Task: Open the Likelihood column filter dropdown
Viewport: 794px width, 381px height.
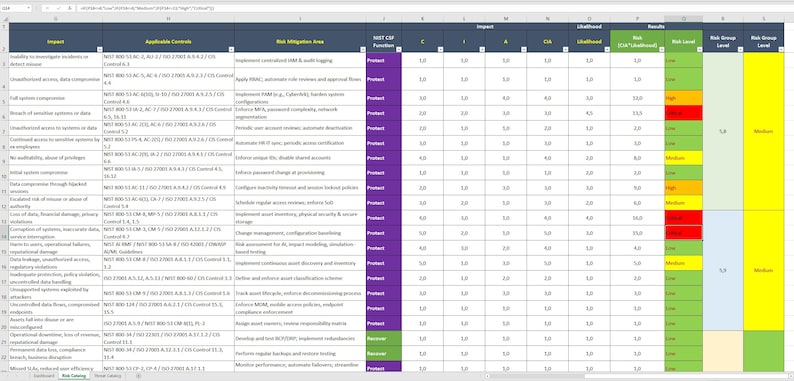Action: coord(606,49)
